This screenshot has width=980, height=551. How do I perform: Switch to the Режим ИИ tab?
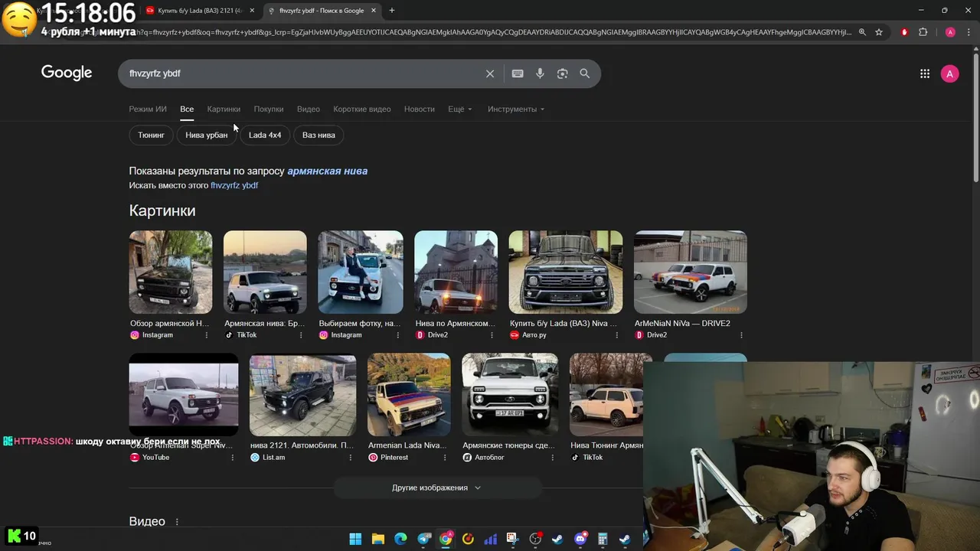click(148, 109)
